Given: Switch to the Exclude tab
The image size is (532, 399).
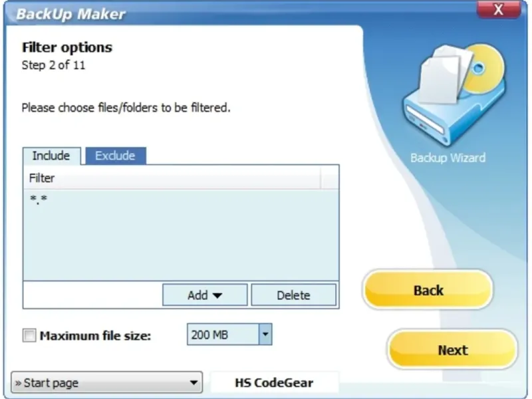Looking at the screenshot, I should [x=115, y=156].
